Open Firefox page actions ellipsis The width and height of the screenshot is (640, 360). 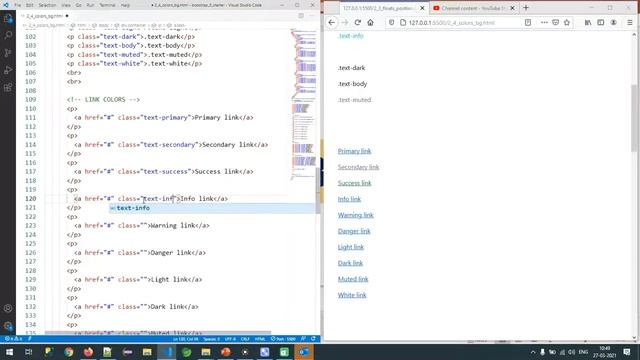coord(544,22)
